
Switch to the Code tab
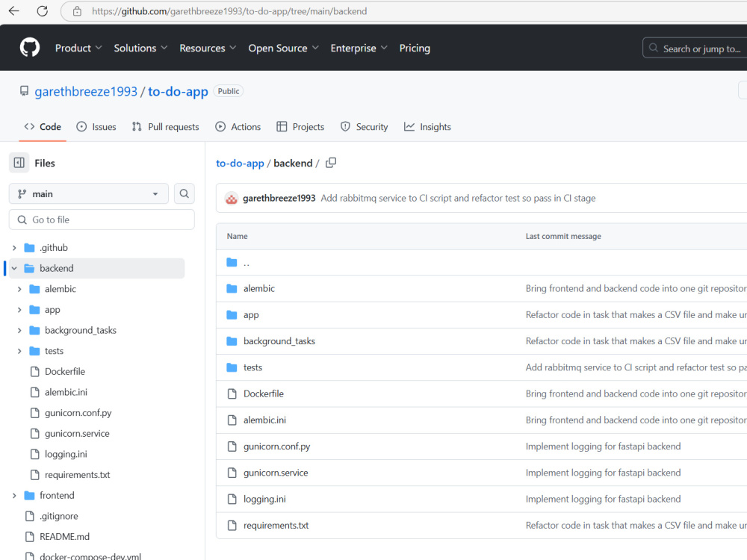point(43,127)
